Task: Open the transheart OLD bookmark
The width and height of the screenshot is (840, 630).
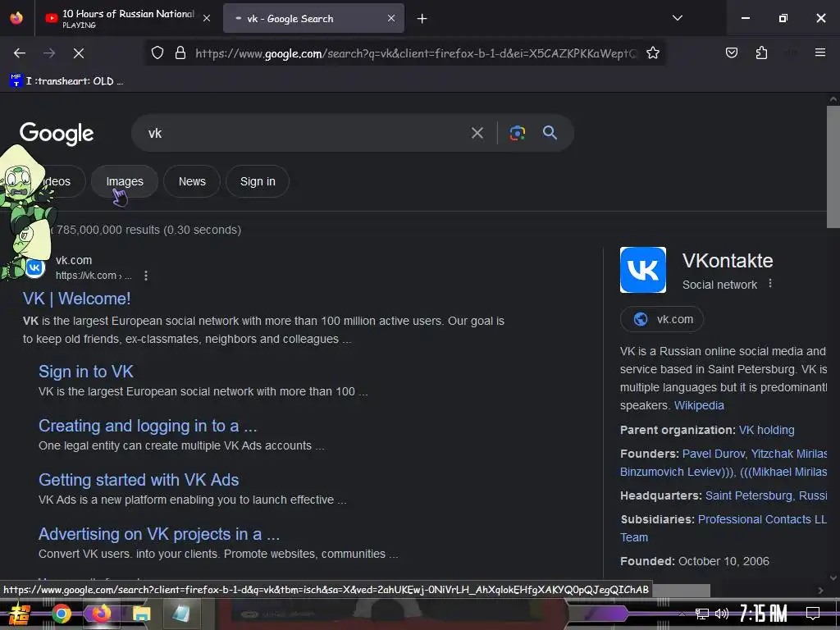Action: [x=66, y=81]
